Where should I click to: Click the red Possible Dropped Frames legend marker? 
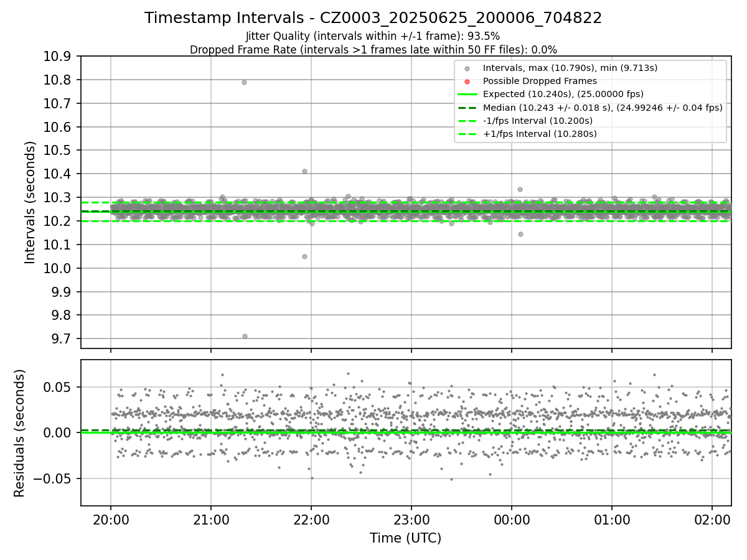(x=467, y=82)
